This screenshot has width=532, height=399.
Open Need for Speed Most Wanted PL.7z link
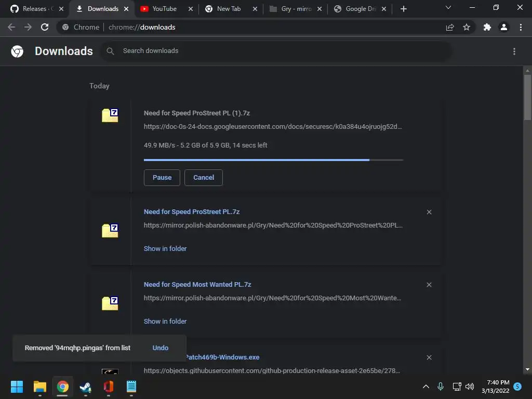pos(197,284)
